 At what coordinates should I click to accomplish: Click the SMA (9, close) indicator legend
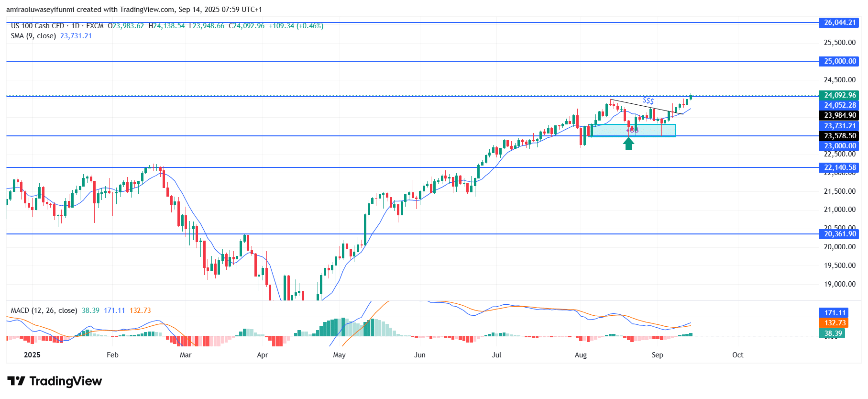tap(33, 36)
